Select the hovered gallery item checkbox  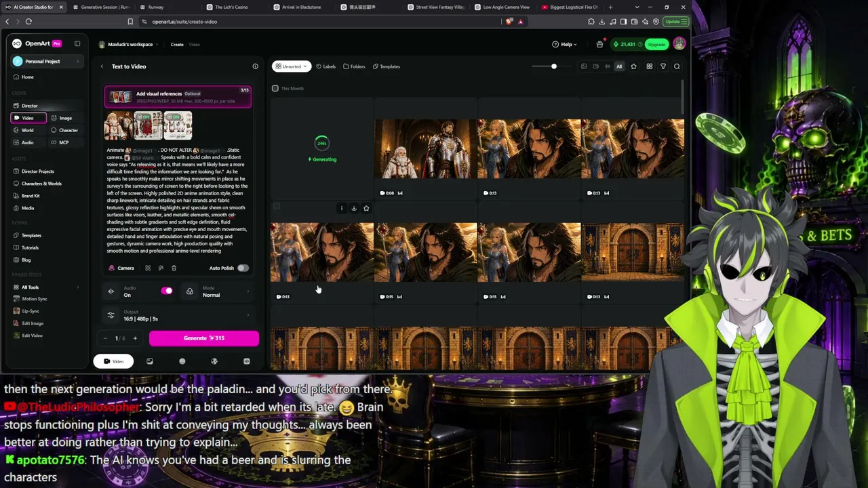tap(276, 207)
